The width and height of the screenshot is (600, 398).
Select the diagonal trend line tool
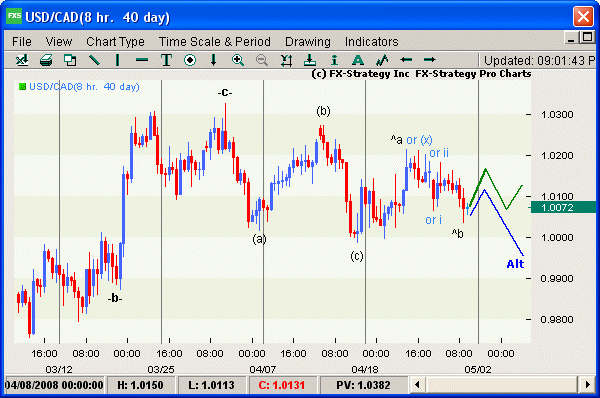94,60
